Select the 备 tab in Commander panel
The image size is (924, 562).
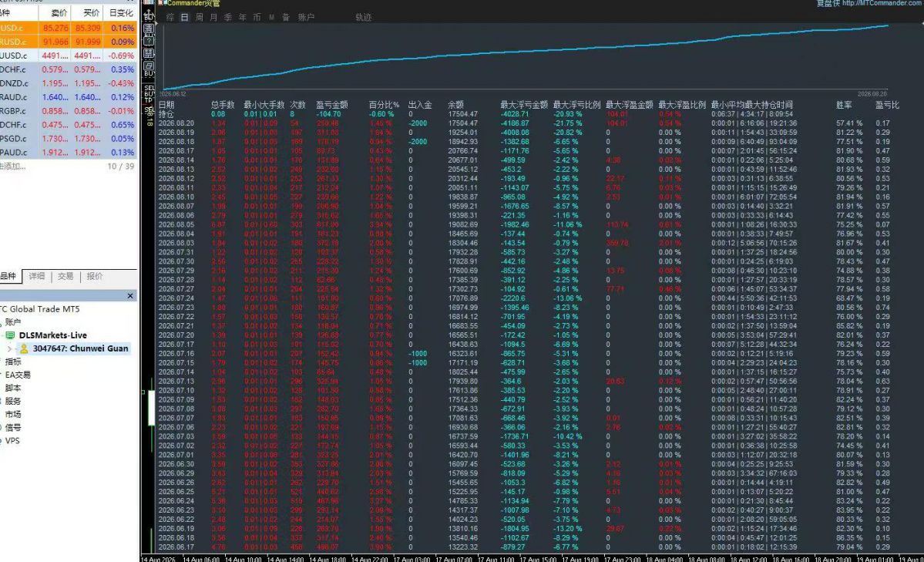tap(286, 18)
